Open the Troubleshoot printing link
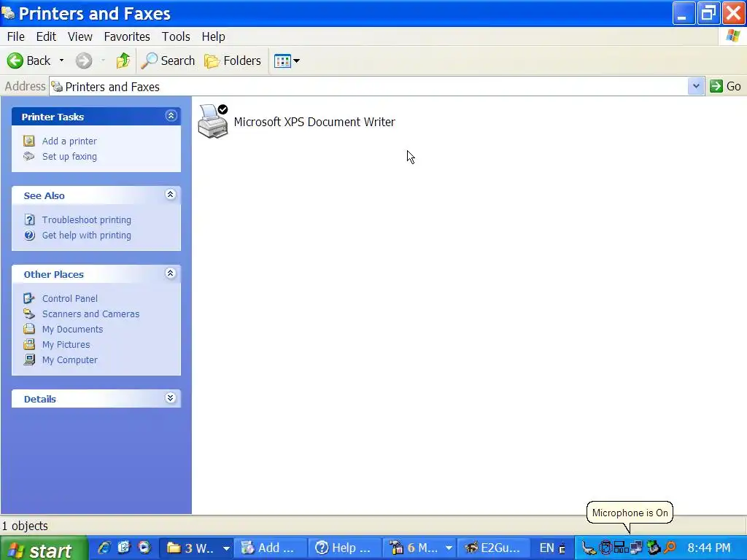The height and width of the screenshot is (560, 747). pos(87,219)
